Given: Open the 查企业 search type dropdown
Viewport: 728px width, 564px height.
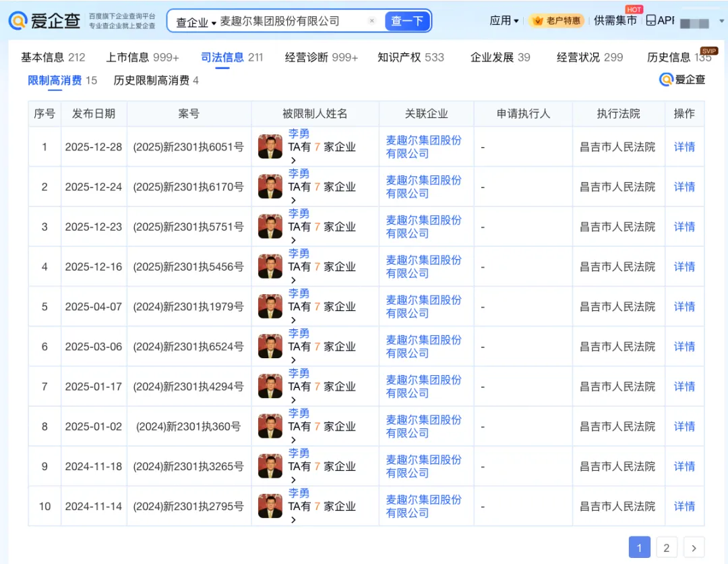Looking at the screenshot, I should [x=196, y=22].
